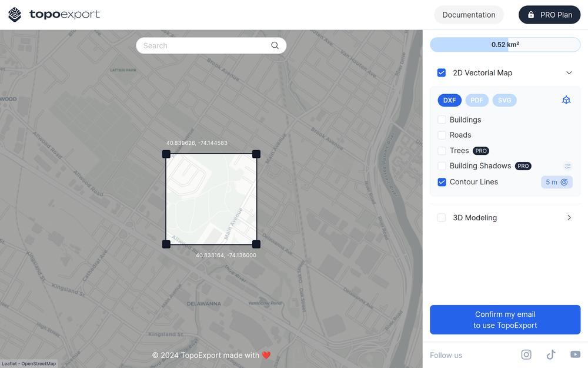The height and width of the screenshot is (368, 588).
Task: Click the TopoExport logo icon
Action: click(15, 15)
